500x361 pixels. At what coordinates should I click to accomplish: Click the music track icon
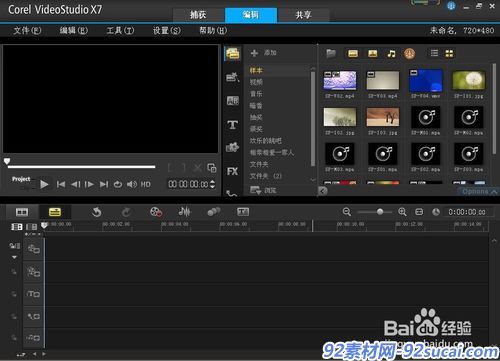coord(33,338)
